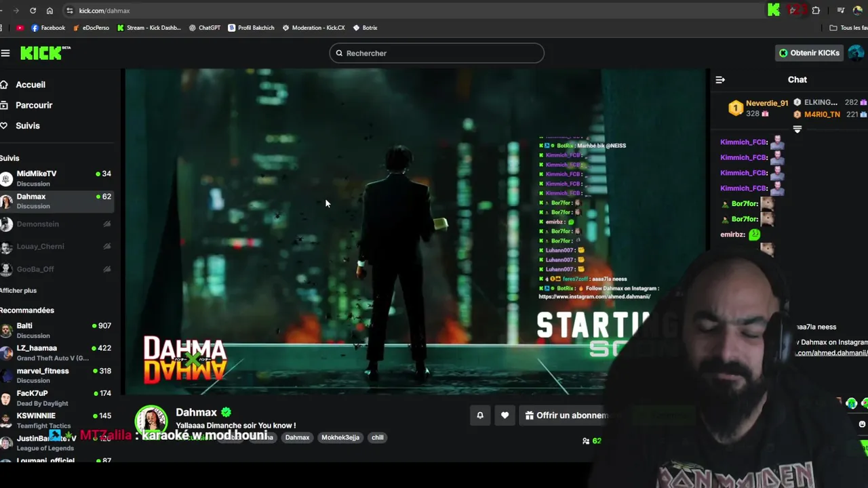This screenshot has height=488, width=868.
Task: Open the YouTube bookmark icon
Action: (x=20, y=28)
